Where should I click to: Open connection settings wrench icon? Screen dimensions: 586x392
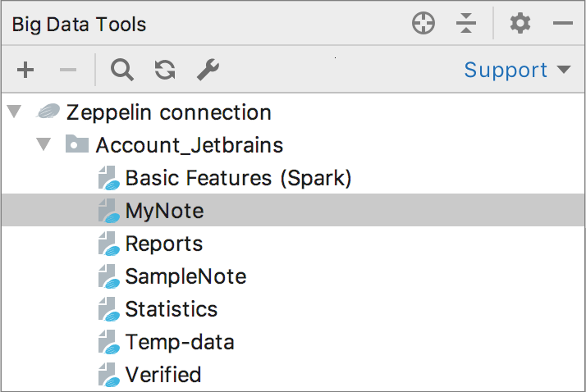click(x=208, y=71)
